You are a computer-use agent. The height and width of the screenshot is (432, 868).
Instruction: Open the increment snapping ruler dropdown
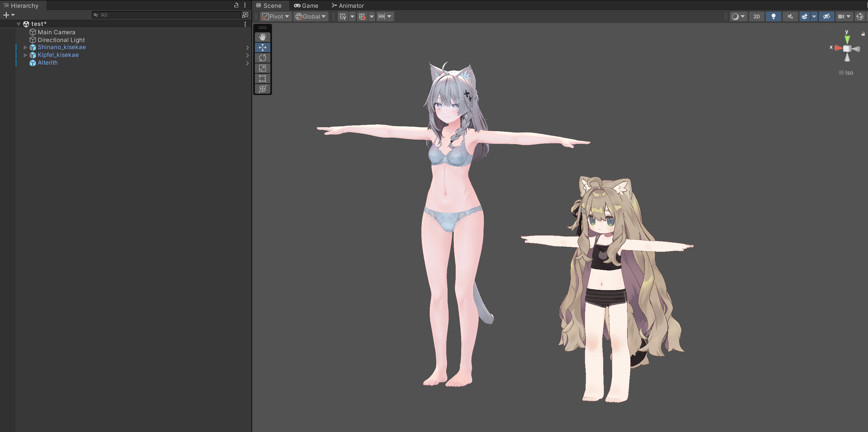click(385, 16)
